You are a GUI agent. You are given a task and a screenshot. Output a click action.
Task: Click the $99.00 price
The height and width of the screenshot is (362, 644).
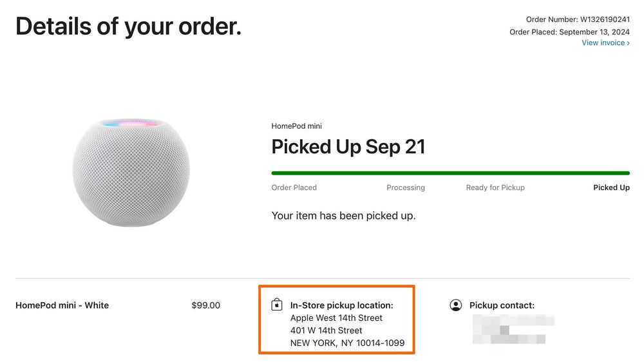(205, 305)
